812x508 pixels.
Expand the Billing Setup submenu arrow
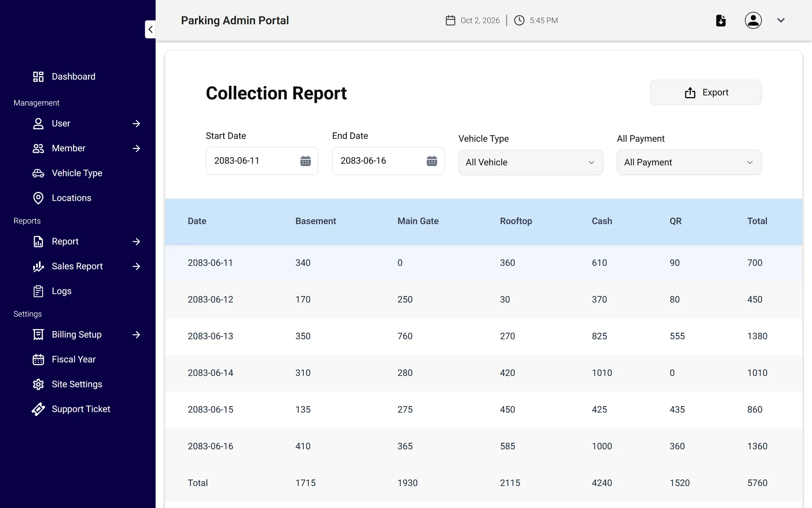[x=136, y=334]
